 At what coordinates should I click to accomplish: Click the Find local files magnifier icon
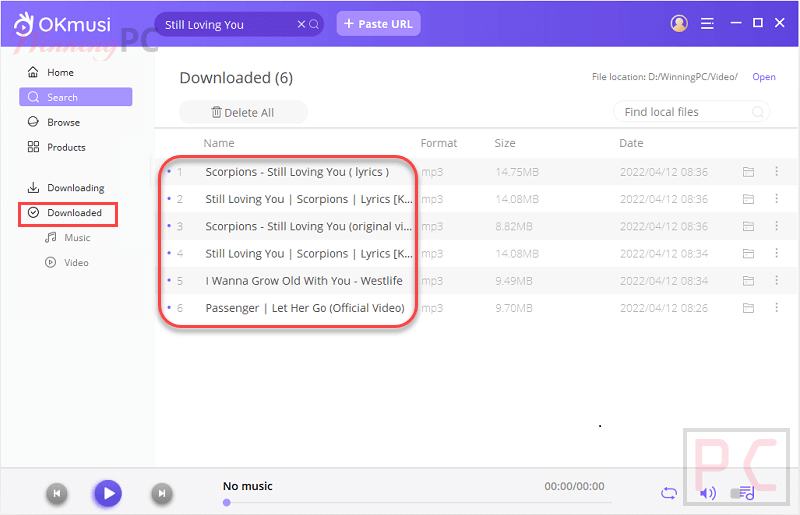(758, 112)
